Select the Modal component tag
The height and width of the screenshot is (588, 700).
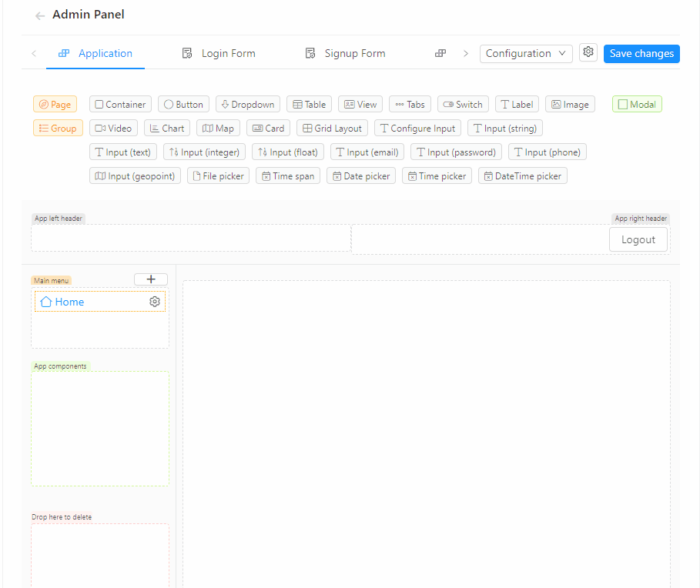click(x=637, y=105)
